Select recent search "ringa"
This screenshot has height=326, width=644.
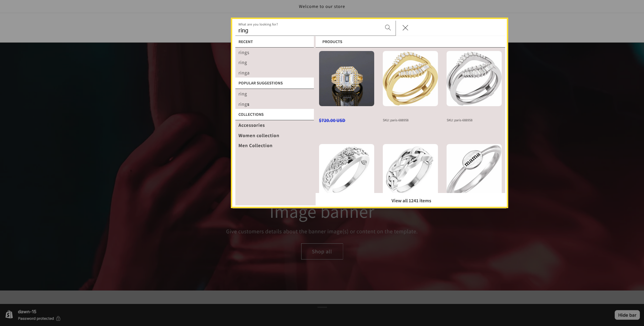pos(244,73)
